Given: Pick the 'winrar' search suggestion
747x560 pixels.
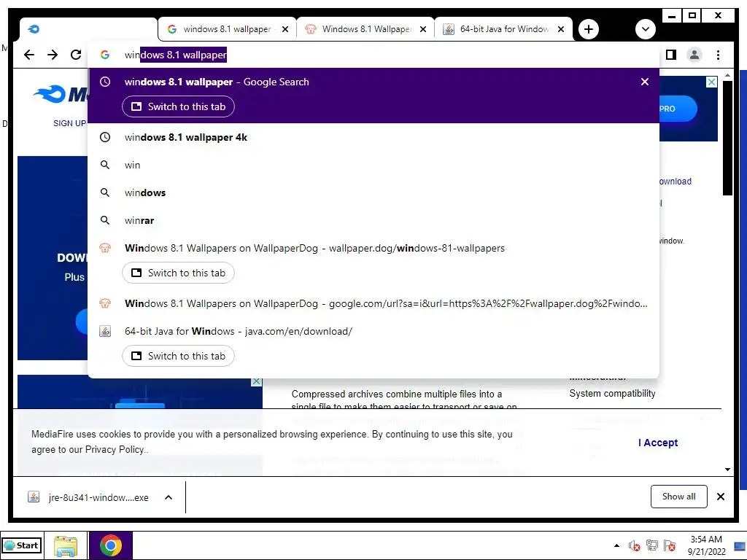Looking at the screenshot, I should point(373,220).
